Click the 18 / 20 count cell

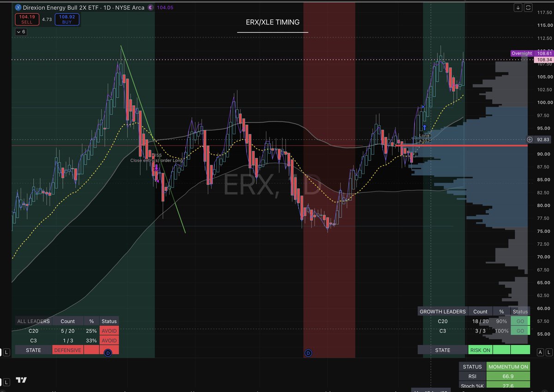click(481, 321)
